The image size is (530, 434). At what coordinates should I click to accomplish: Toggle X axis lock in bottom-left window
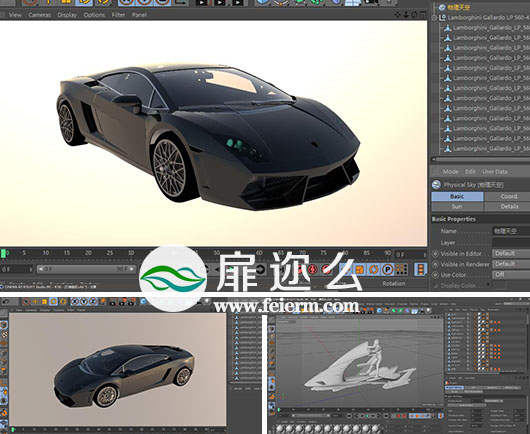click(75, 301)
